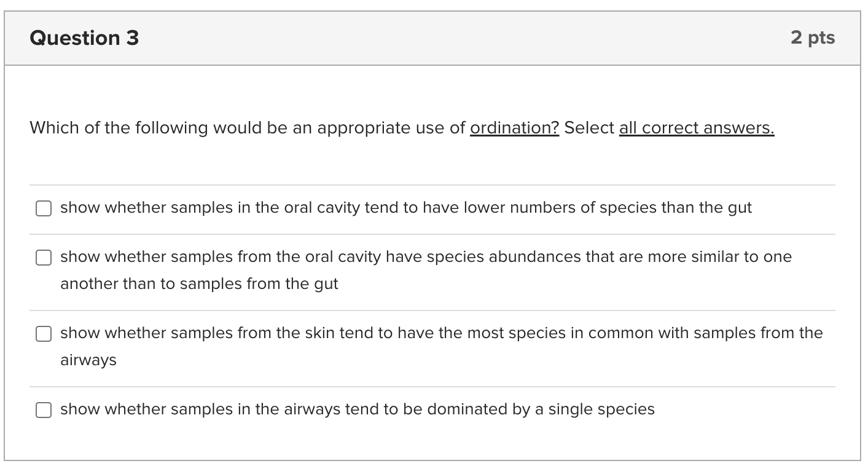
Task: Click the gray question header bar
Action: [430, 38]
